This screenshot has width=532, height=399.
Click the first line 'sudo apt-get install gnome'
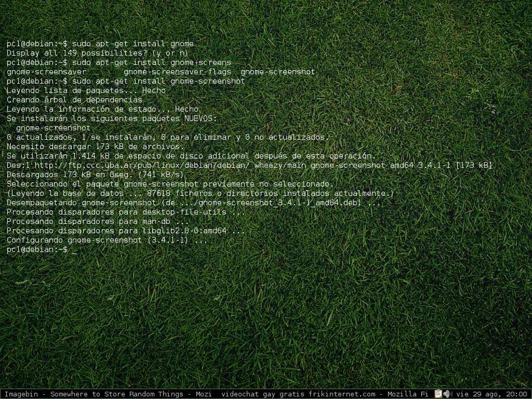[x=100, y=44]
